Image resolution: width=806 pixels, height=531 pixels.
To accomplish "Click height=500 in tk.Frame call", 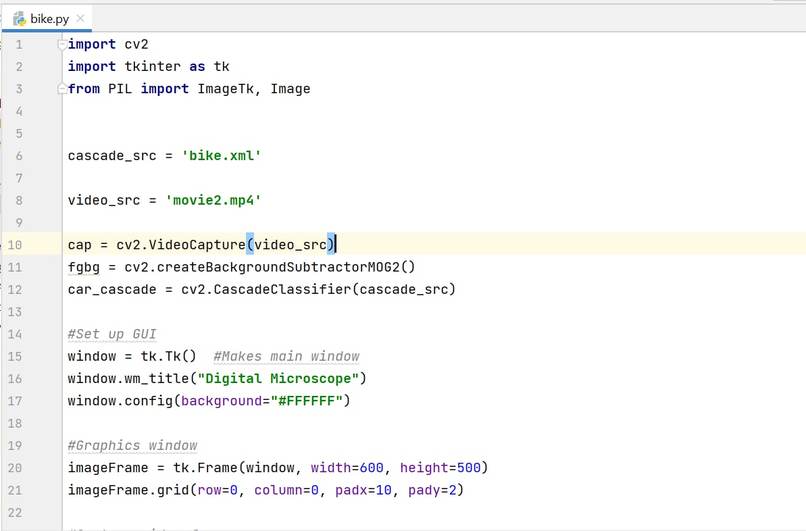I will tap(440, 468).
